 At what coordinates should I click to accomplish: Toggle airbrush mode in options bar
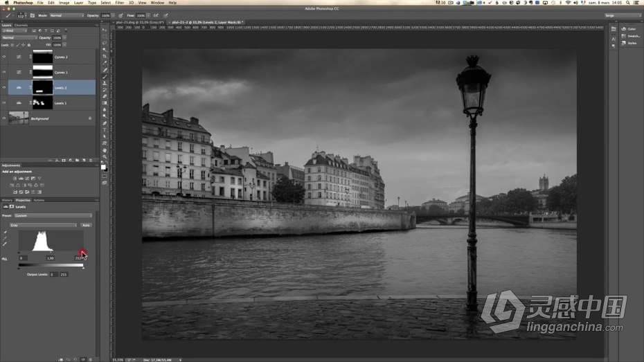coord(156,15)
